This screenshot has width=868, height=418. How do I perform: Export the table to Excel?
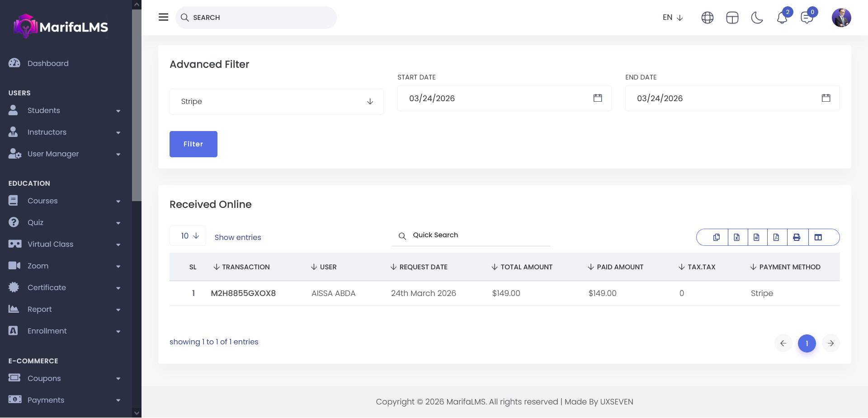click(736, 237)
